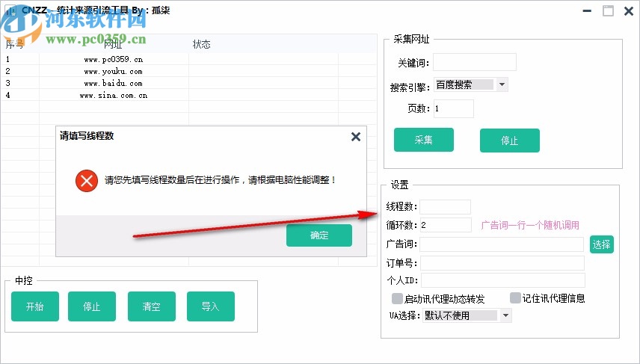Click the 网址 column header

point(114,44)
